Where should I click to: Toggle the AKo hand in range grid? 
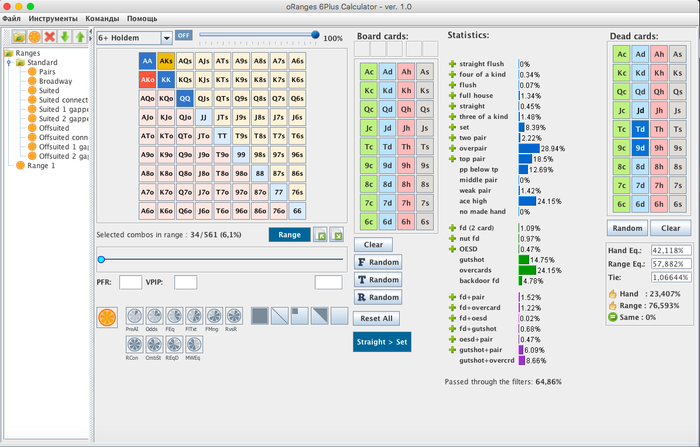pos(147,80)
